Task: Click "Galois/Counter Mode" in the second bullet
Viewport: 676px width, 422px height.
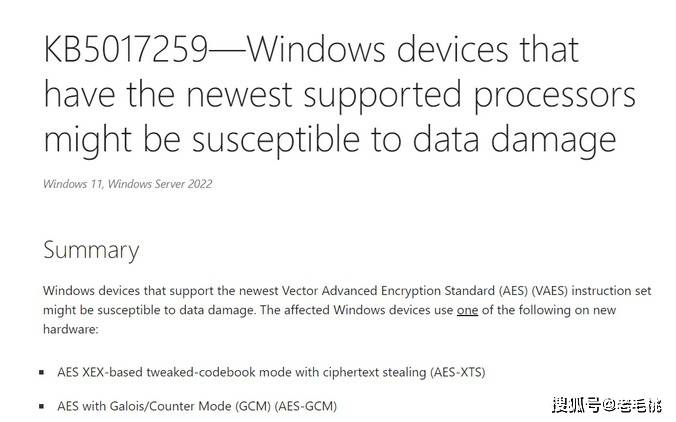Action: pos(170,406)
